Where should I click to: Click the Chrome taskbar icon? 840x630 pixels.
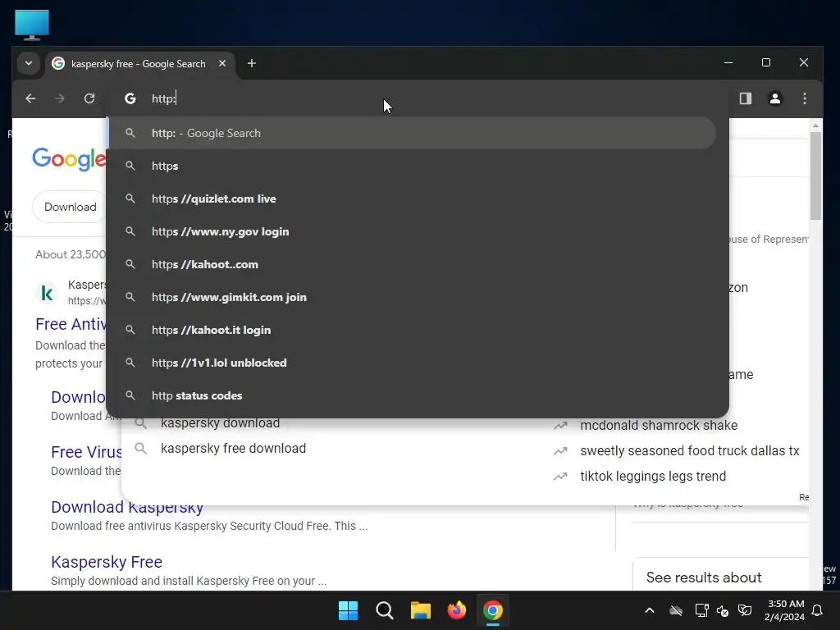click(x=493, y=610)
